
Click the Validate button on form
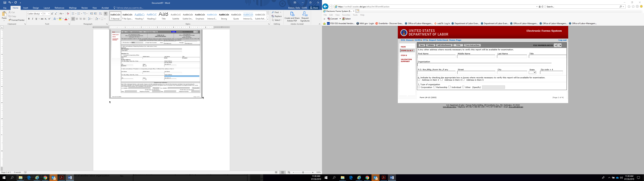click(x=431, y=45)
